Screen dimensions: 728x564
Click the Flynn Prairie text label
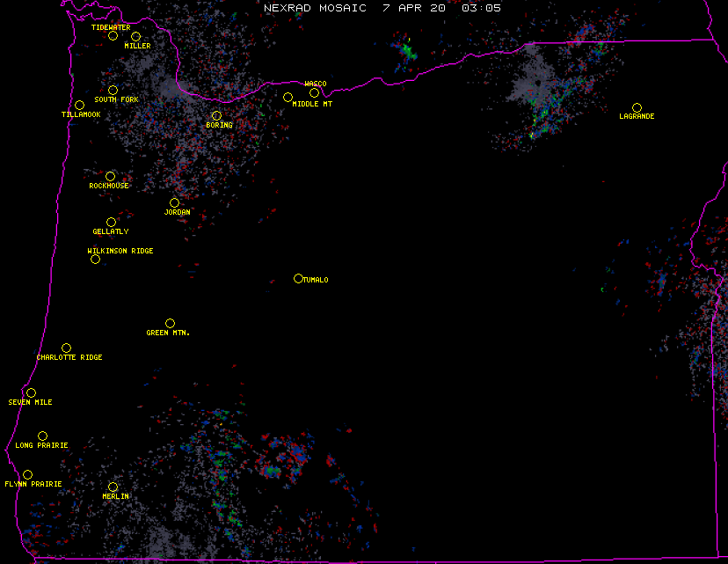click(33, 485)
